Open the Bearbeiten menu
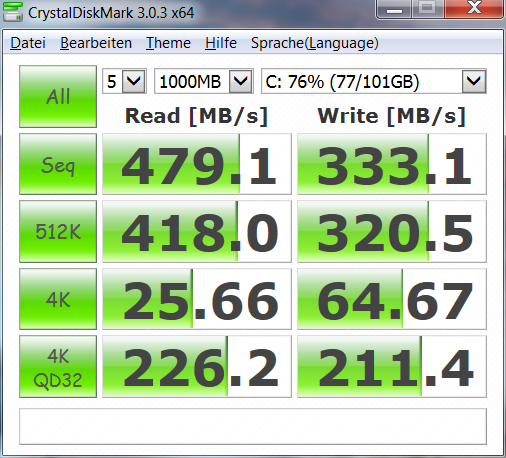The width and height of the screenshot is (506, 458). pos(96,43)
